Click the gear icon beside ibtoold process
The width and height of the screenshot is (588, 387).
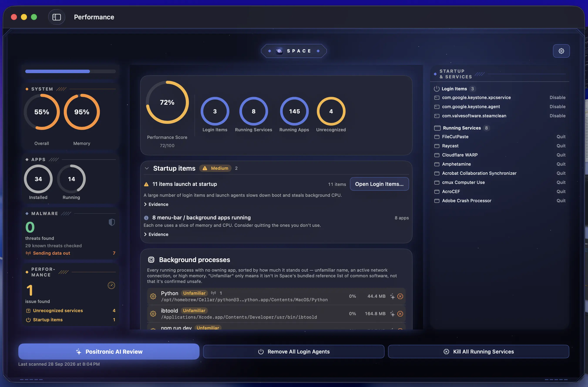click(153, 314)
